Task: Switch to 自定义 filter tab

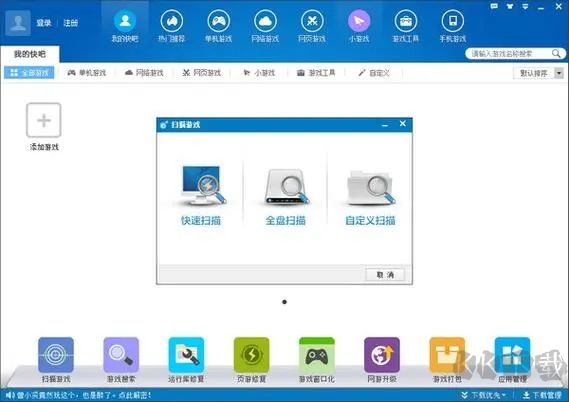Action: pyautogui.click(x=374, y=73)
